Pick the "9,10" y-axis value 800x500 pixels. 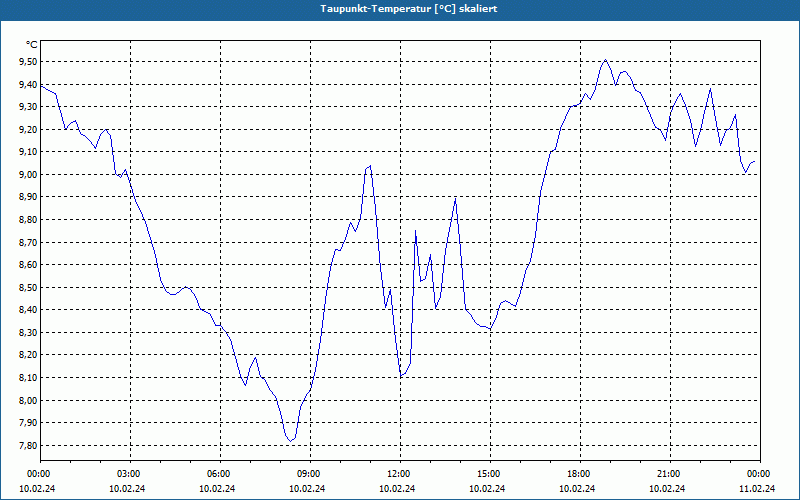(x=29, y=152)
